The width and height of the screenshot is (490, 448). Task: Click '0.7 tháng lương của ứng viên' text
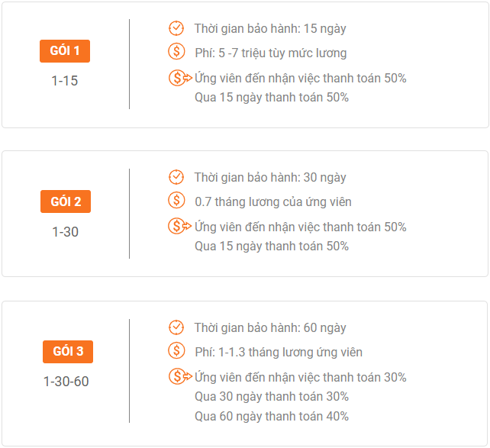pos(273,202)
